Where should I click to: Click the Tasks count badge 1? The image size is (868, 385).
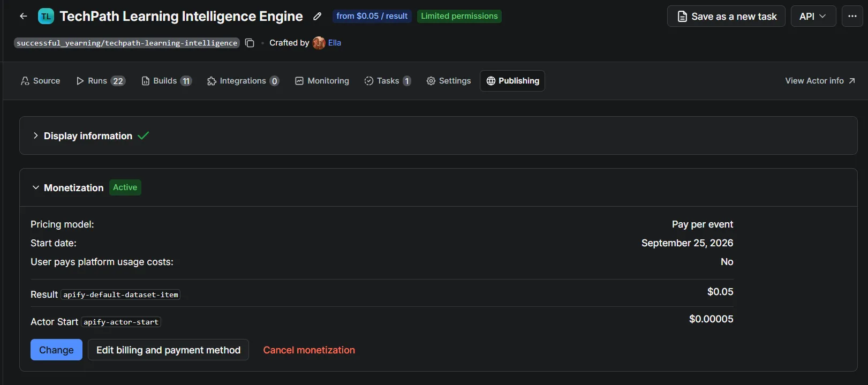click(407, 81)
